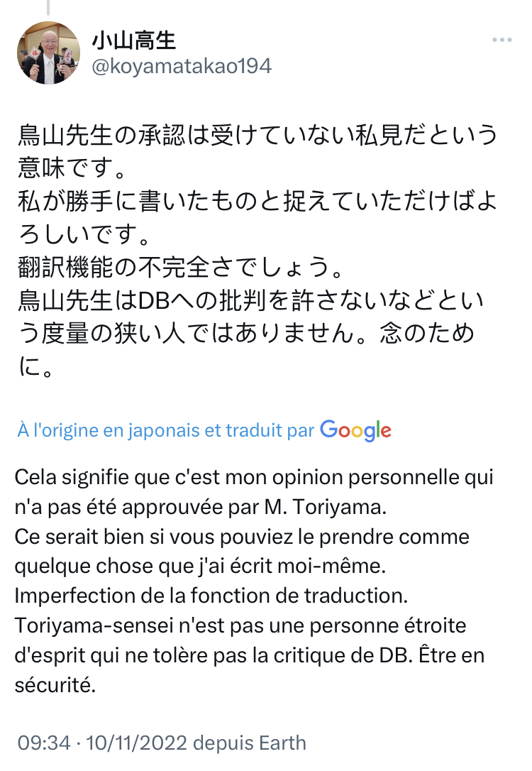The image size is (532, 771).
Task: Open the @koyamatakao194 handle link
Action: pyautogui.click(x=181, y=67)
